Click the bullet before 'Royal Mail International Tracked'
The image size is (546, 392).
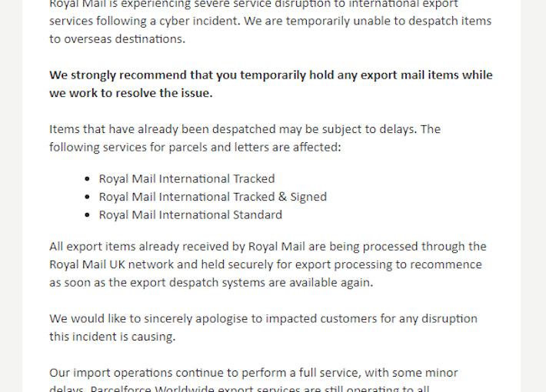(x=89, y=179)
